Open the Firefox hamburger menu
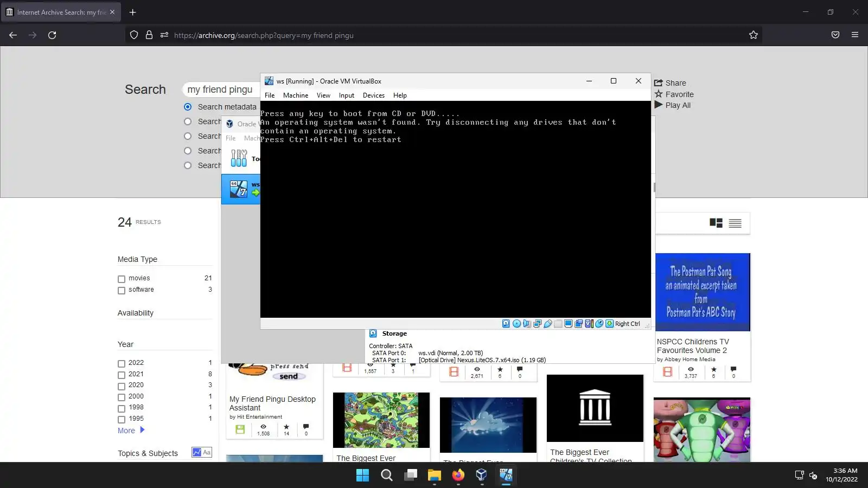This screenshot has height=488, width=868. coord(855,35)
